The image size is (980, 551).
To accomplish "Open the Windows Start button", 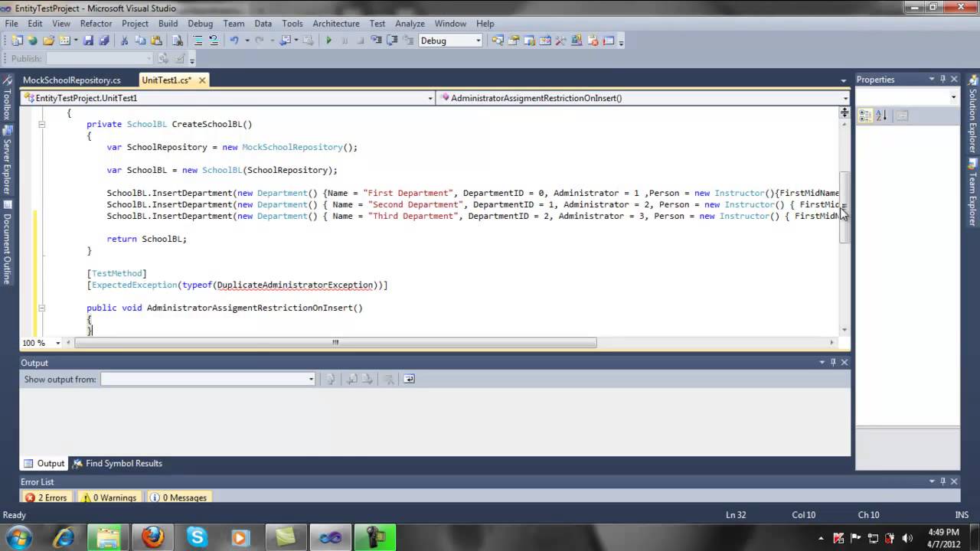I will click(18, 537).
